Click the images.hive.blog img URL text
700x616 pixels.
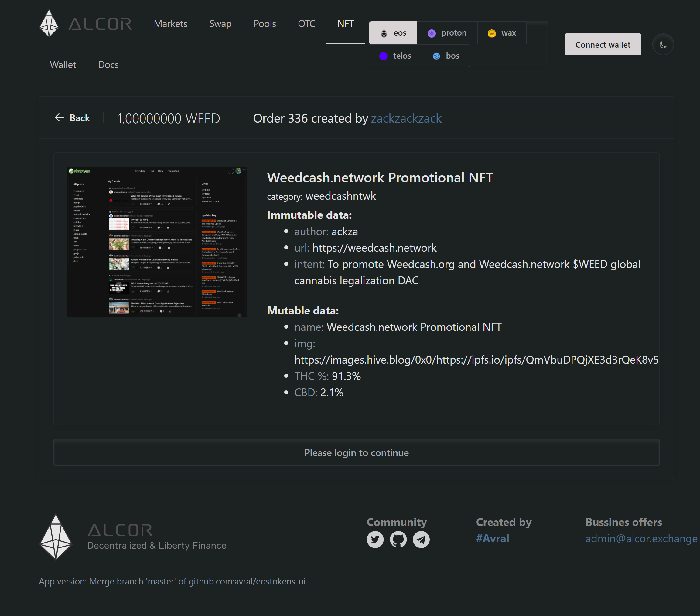click(476, 360)
